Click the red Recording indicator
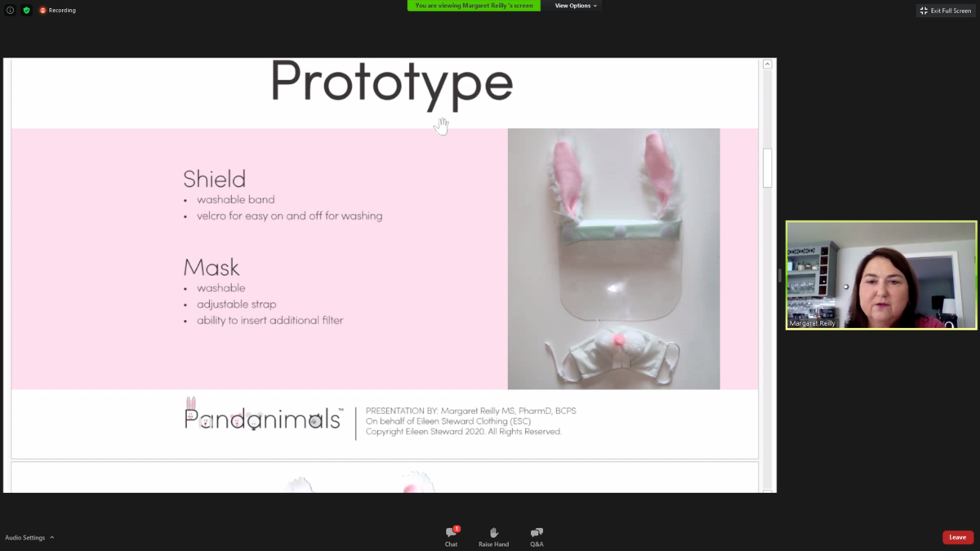The width and height of the screenshot is (980, 551). [x=58, y=11]
